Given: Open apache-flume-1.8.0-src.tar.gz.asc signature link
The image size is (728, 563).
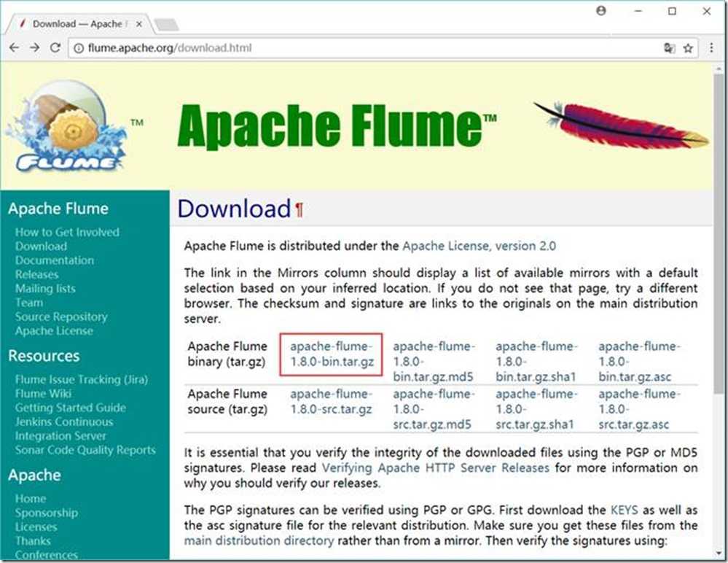Looking at the screenshot, I should coord(639,409).
